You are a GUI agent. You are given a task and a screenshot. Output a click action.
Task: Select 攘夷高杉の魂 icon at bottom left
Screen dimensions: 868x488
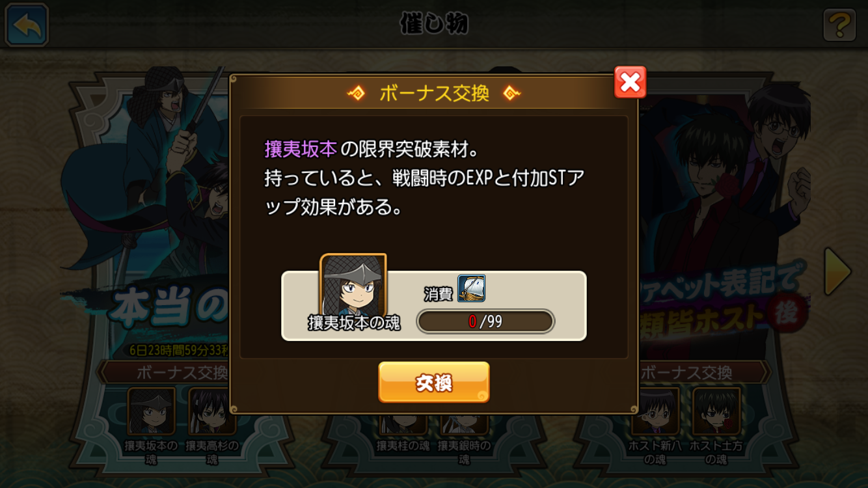tap(212, 411)
